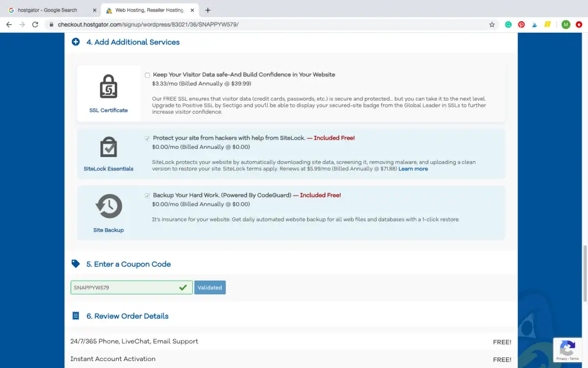Click the '$3.33/mo (Billed Annually @ $39.99)' price
Image resolution: width=588 pixels, height=368 pixels.
[202, 83]
